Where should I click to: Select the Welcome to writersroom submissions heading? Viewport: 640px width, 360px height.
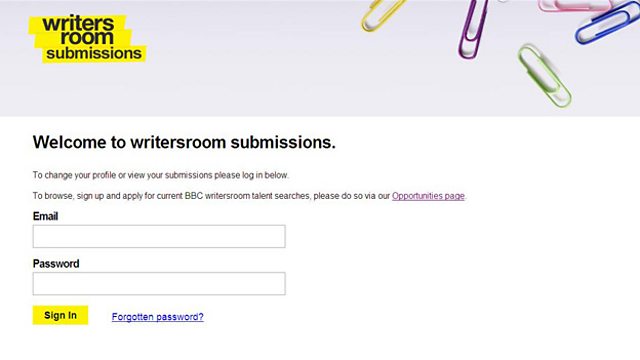pos(184,142)
